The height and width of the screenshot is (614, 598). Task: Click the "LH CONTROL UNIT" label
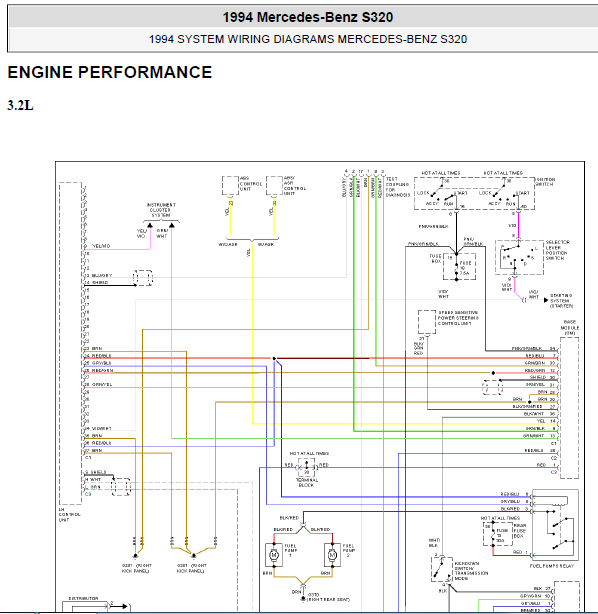[x=69, y=515]
